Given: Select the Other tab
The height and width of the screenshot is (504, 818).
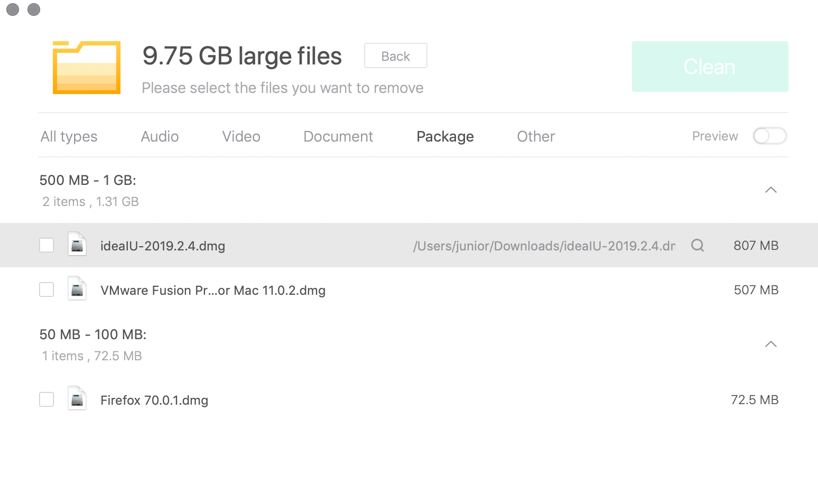Looking at the screenshot, I should point(536,136).
